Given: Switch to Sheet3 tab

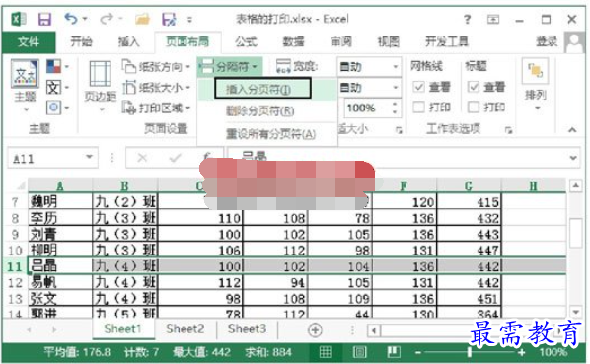Looking at the screenshot, I should [247, 329].
